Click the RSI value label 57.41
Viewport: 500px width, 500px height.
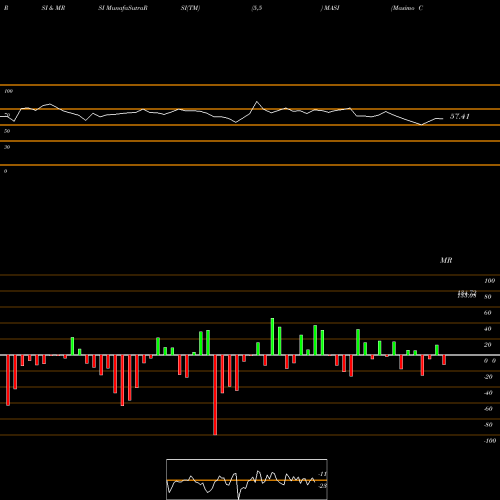tap(460, 116)
